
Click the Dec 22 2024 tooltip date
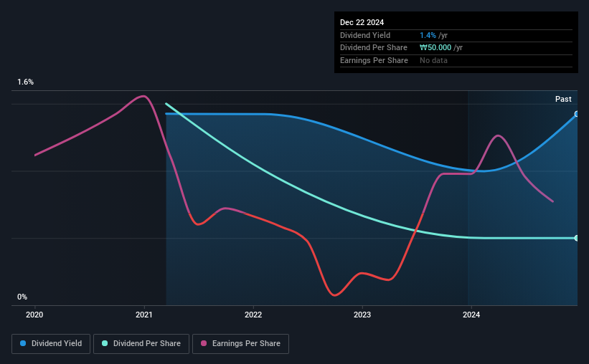pyautogui.click(x=362, y=22)
